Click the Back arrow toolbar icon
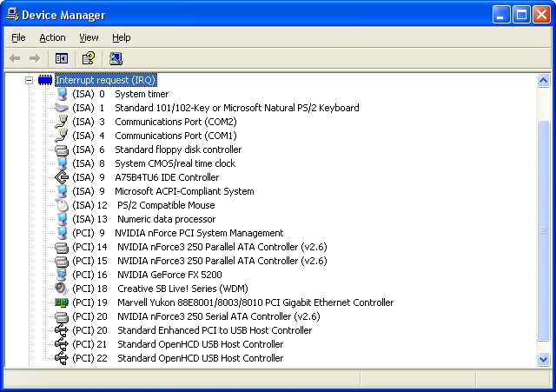Image resolution: width=556 pixels, height=392 pixels. tap(15, 58)
